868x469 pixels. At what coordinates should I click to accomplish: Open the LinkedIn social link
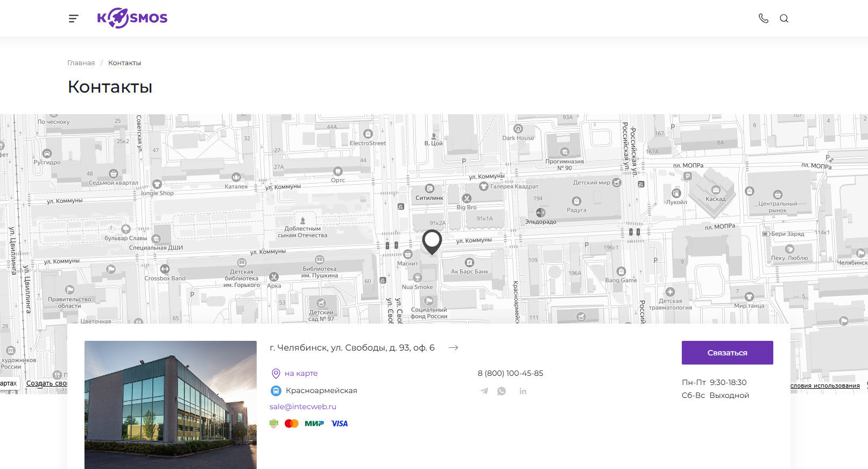point(523,391)
